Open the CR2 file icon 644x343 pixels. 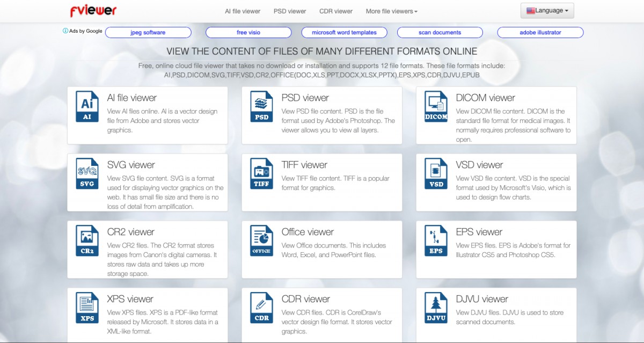[87, 240]
